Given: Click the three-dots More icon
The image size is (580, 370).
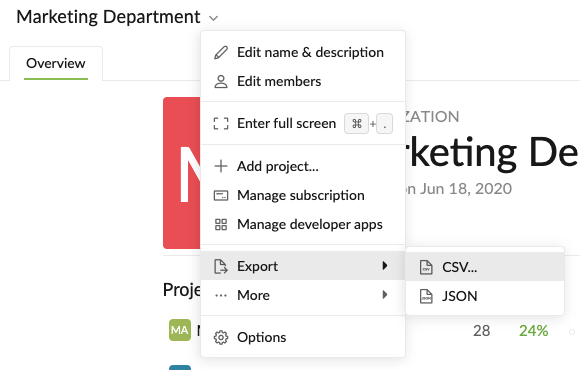Looking at the screenshot, I should click(221, 295).
